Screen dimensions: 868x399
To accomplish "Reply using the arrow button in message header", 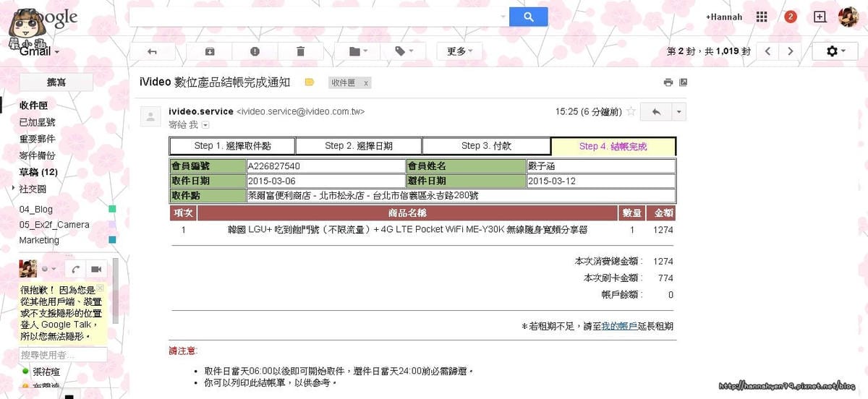I will coord(657,112).
